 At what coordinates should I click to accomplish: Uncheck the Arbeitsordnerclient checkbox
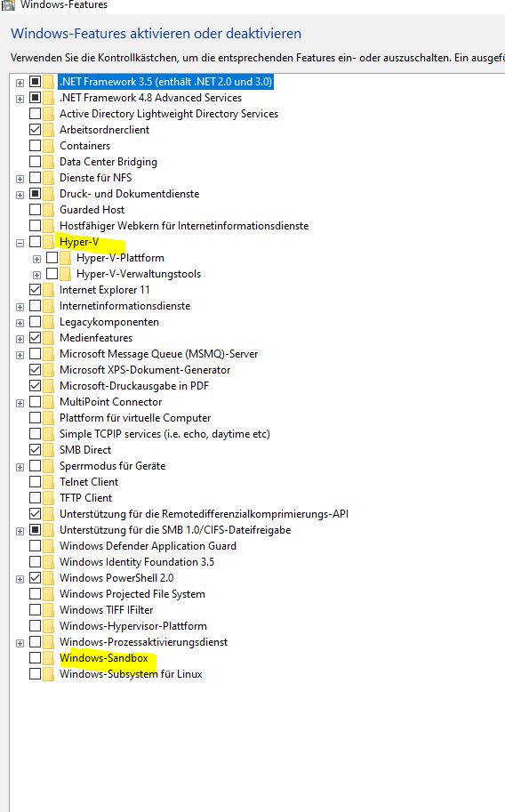pos(36,130)
